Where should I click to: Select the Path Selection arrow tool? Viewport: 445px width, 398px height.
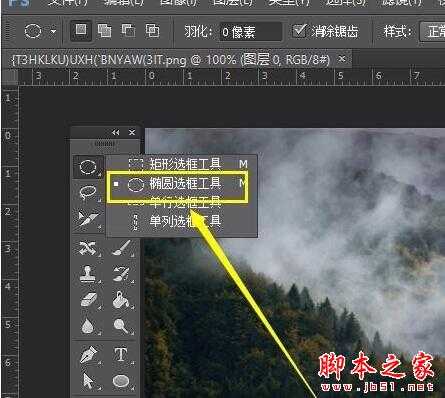[x=88, y=381]
